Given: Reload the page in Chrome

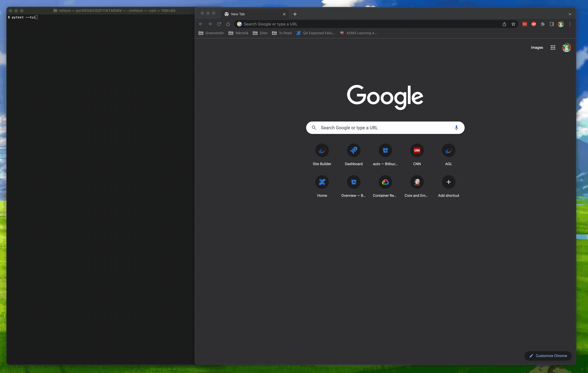Looking at the screenshot, I should point(219,24).
